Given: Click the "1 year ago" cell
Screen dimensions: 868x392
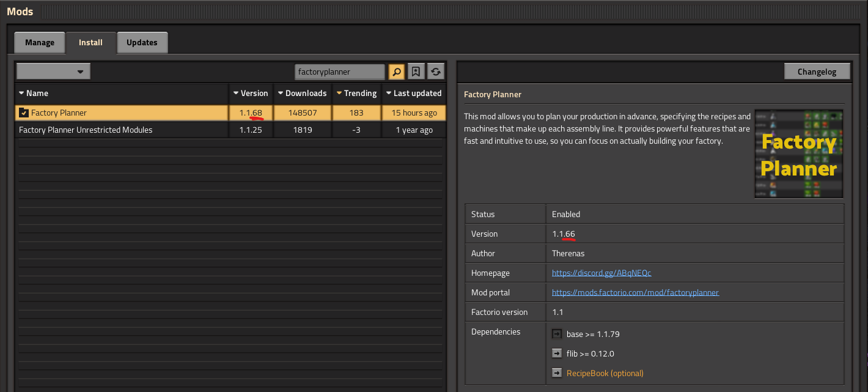Looking at the screenshot, I should point(414,130).
